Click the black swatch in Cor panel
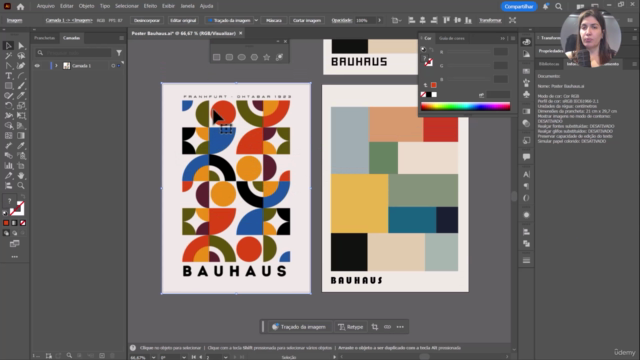 coord(429,95)
